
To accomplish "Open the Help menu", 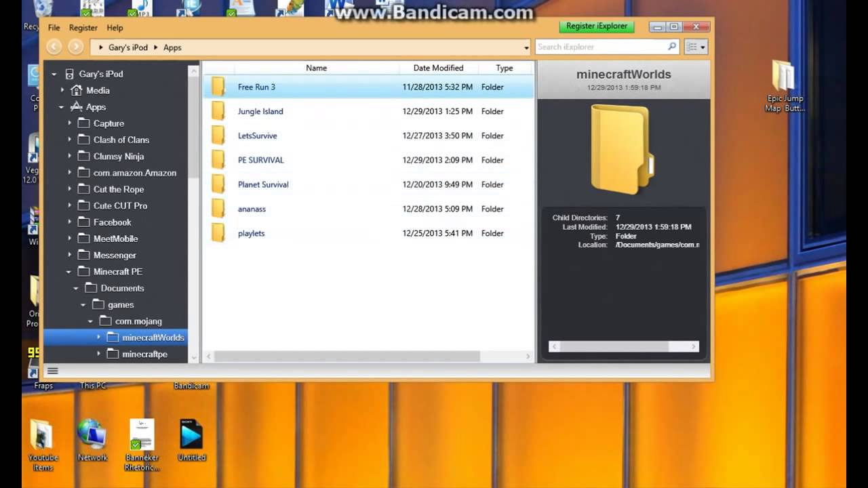I will (x=115, y=28).
